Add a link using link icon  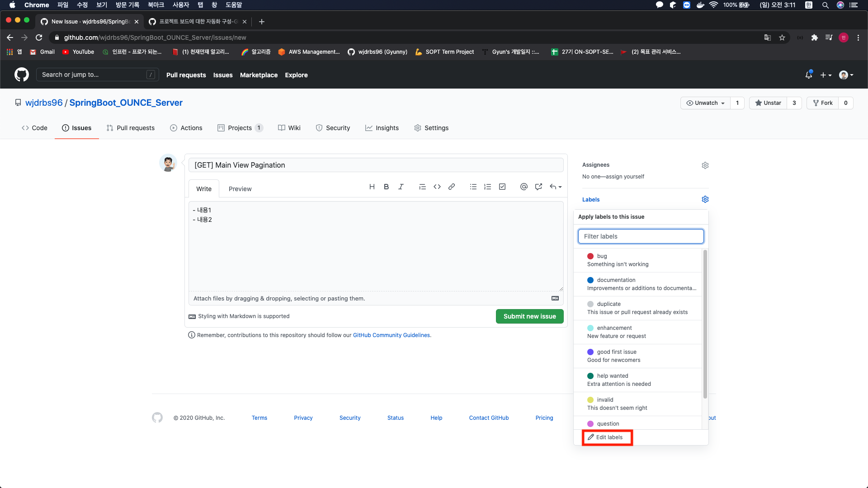[x=451, y=187]
